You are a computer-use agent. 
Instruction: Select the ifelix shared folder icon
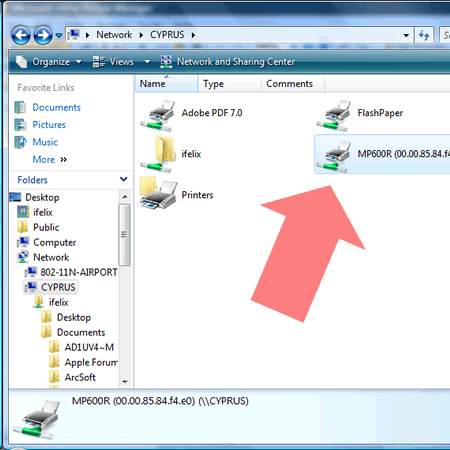click(x=158, y=154)
